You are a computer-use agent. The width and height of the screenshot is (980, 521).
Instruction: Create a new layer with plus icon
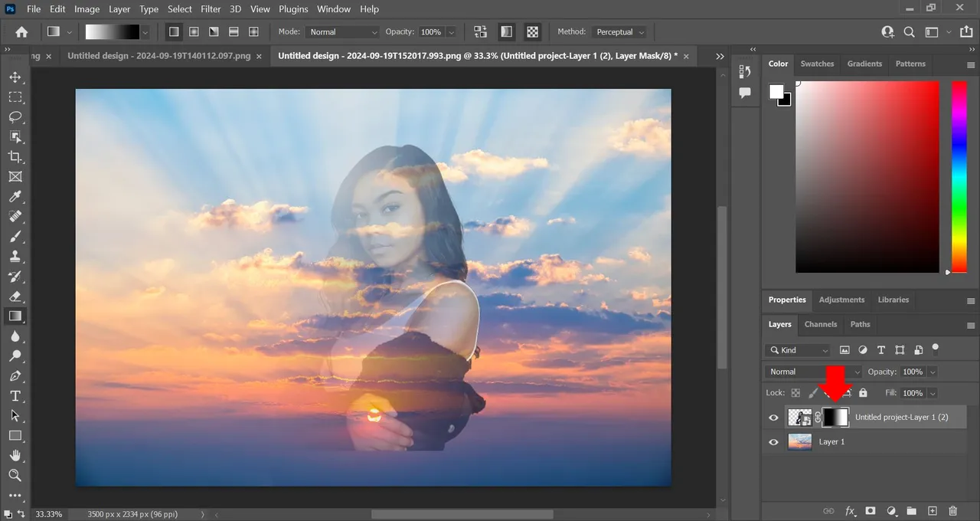click(932, 510)
